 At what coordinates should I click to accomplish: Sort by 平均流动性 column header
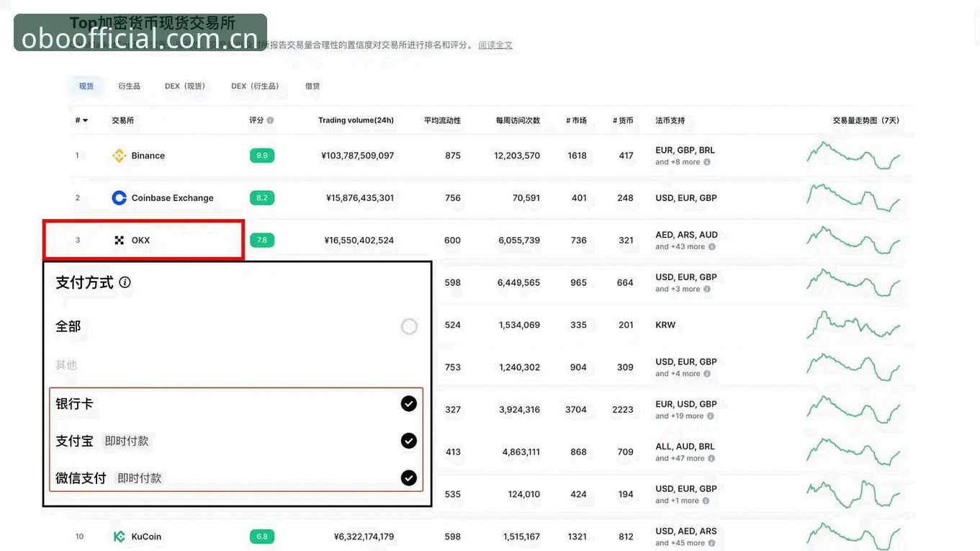[442, 120]
